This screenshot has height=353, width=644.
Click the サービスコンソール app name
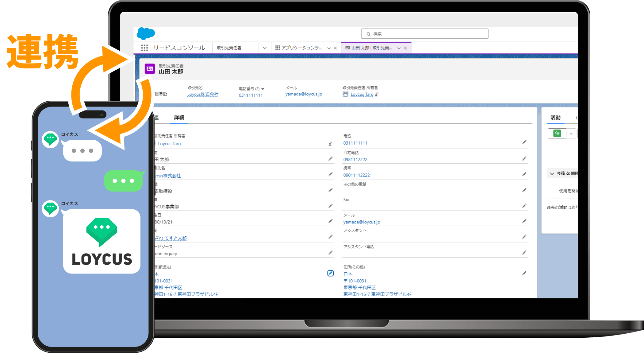[x=179, y=48]
